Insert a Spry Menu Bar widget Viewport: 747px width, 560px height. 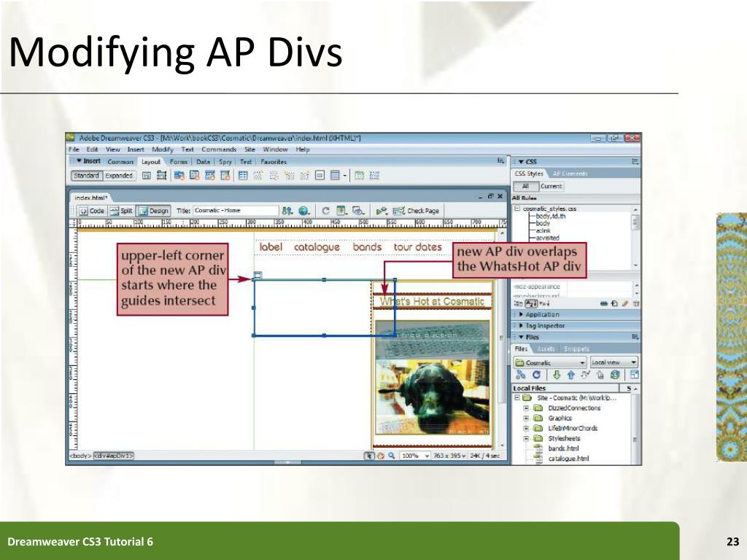pos(179,176)
